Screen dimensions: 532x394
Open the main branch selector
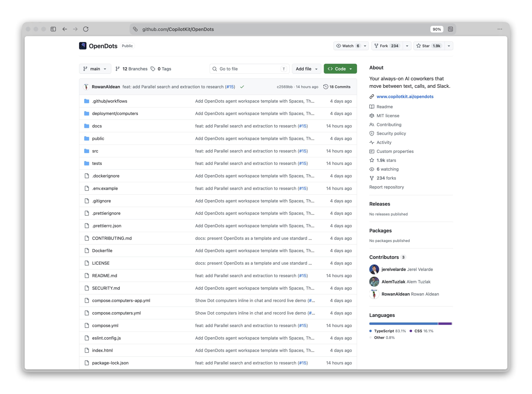tap(95, 69)
